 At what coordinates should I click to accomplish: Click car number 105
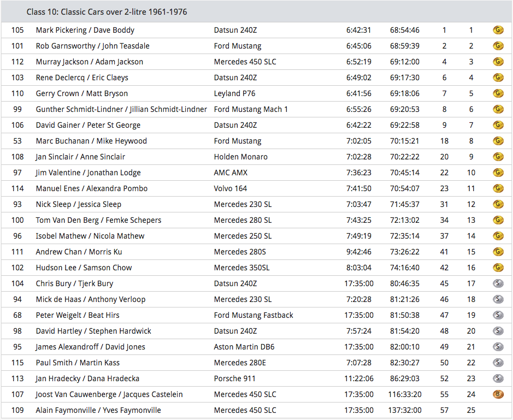click(x=17, y=30)
